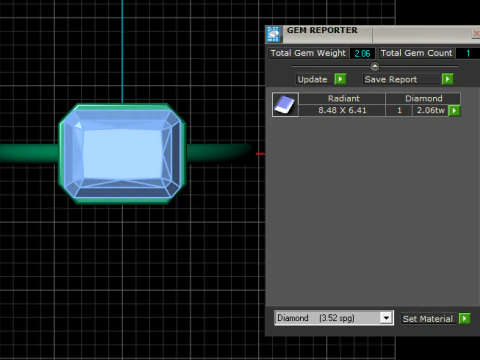Select the radiant gem thumbnail in the report
Image resolution: width=480 pixels, height=360 pixels.
click(285, 105)
